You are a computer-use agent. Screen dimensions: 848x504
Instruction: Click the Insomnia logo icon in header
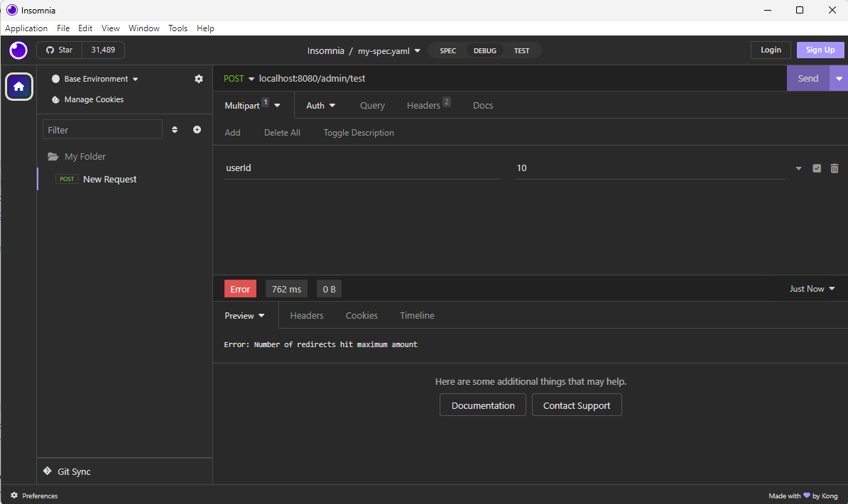pyautogui.click(x=18, y=50)
